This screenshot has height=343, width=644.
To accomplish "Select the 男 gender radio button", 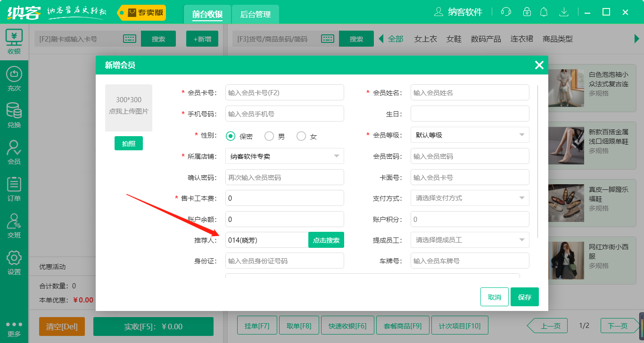I will point(269,136).
